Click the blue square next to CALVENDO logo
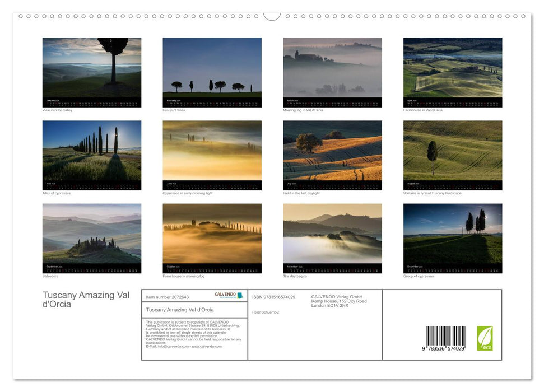The image size is (544, 392). coord(239,295)
